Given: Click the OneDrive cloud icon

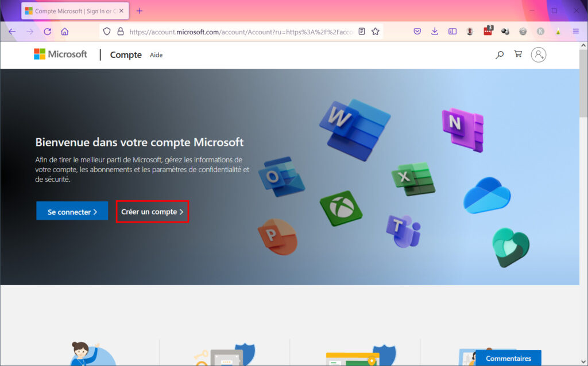Looking at the screenshot, I should click(x=487, y=196).
